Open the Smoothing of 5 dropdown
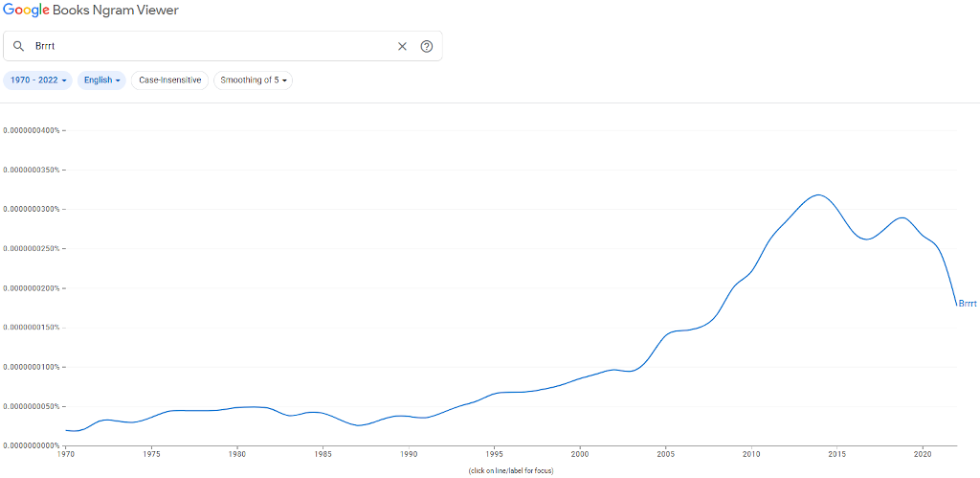This screenshot has width=980, height=478. click(254, 80)
